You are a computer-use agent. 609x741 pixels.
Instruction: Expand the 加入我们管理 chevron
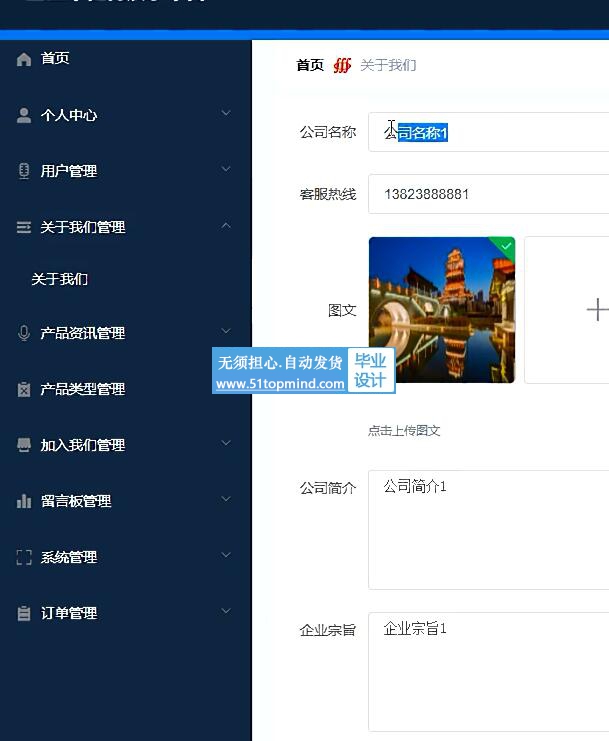pyautogui.click(x=226, y=443)
